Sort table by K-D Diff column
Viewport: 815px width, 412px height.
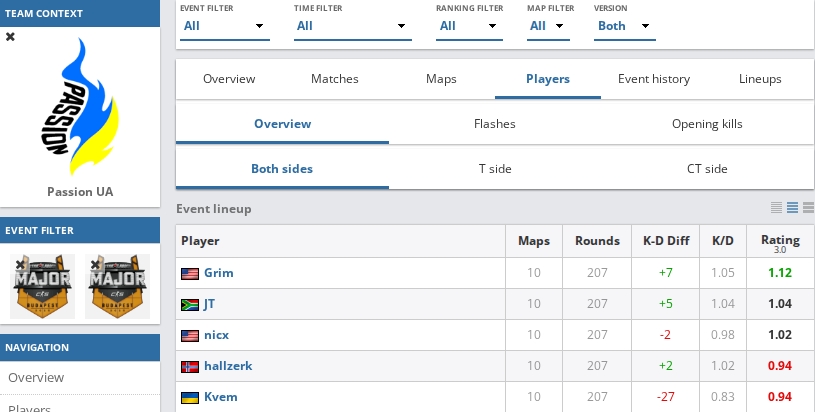tap(666, 241)
